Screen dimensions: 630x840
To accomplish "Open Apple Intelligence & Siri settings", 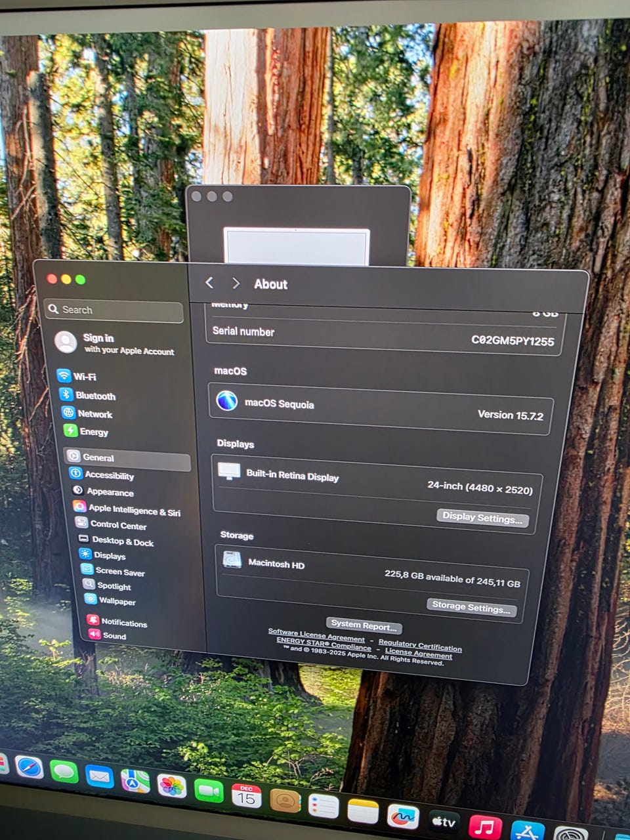I will 127,510.
